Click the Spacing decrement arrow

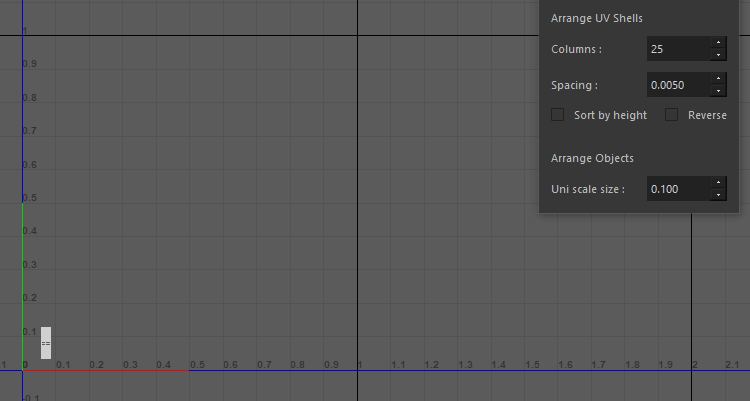(x=717, y=91)
